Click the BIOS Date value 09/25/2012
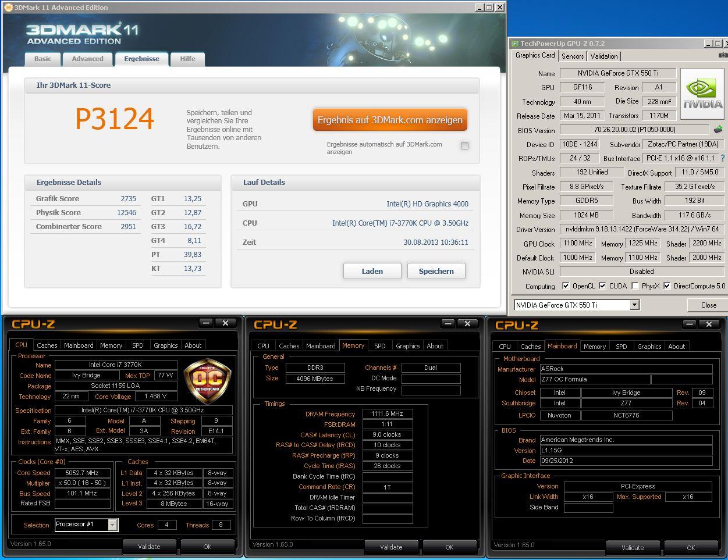 (626, 461)
